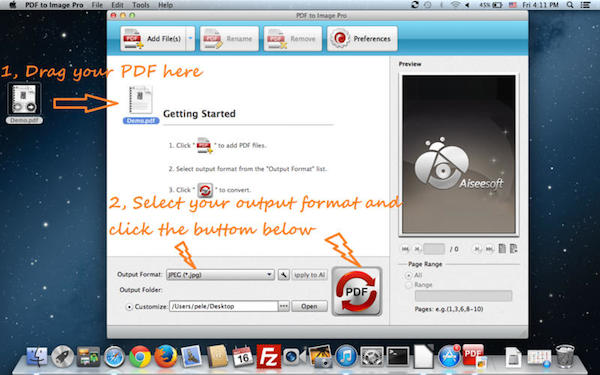The width and height of the screenshot is (600, 375).
Task: Open FileZilla from the Dock
Action: [268, 356]
